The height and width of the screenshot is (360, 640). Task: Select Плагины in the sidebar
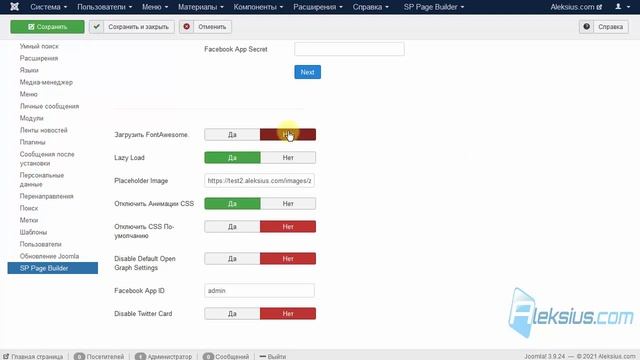pos(33,142)
